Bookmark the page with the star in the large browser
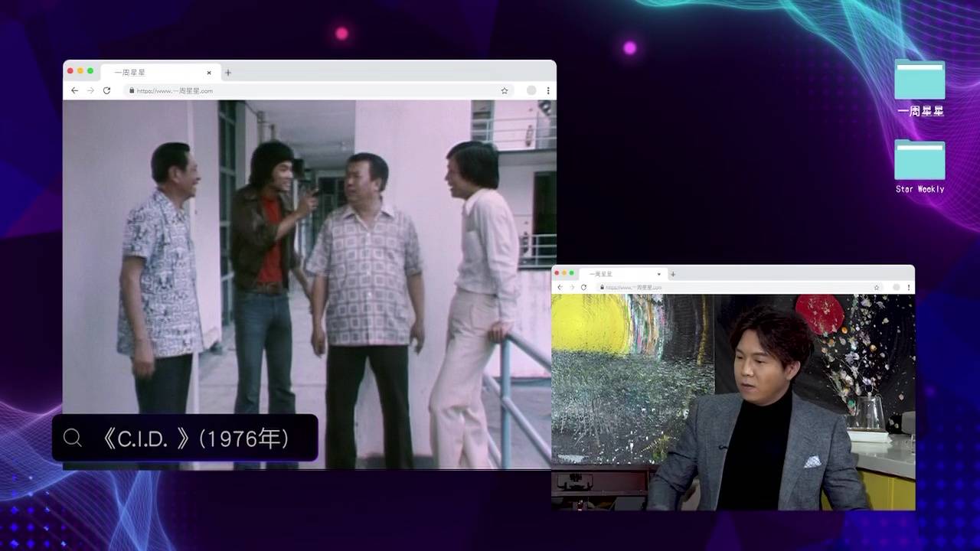This screenshot has width=980, height=551. pyautogui.click(x=505, y=90)
